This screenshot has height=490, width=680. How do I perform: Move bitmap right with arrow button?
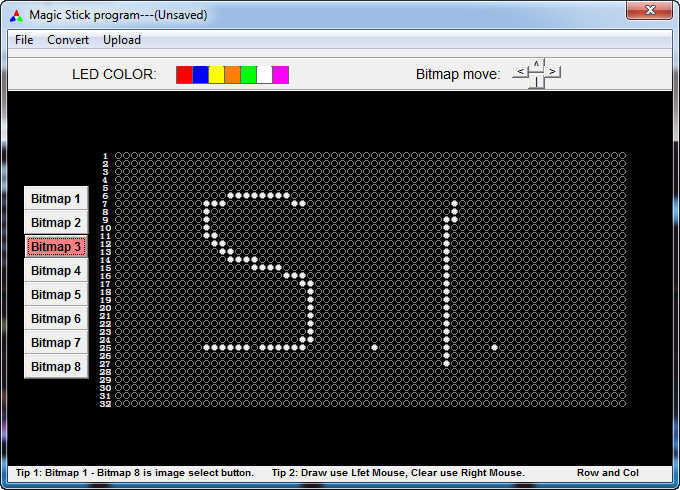pyautogui.click(x=552, y=72)
